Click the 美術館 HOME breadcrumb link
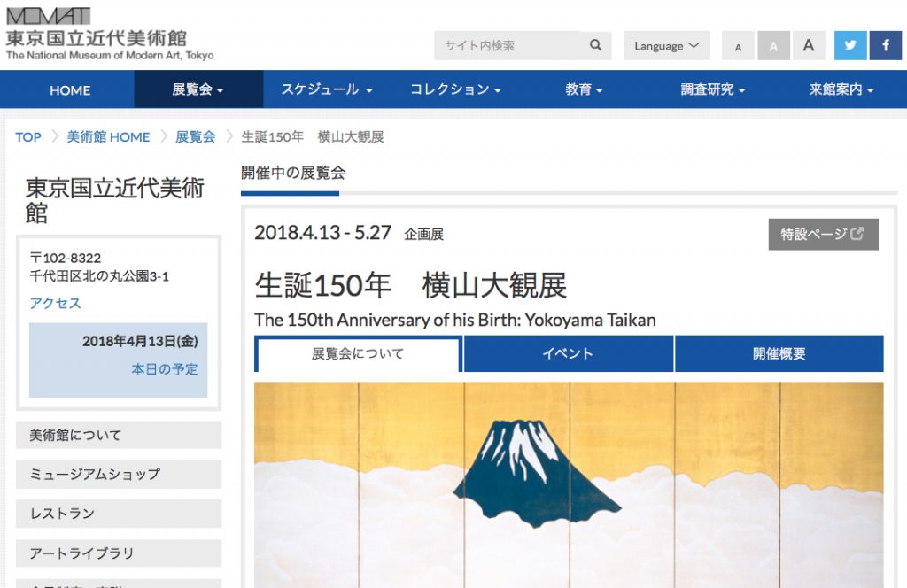The height and width of the screenshot is (588, 907). click(x=108, y=137)
